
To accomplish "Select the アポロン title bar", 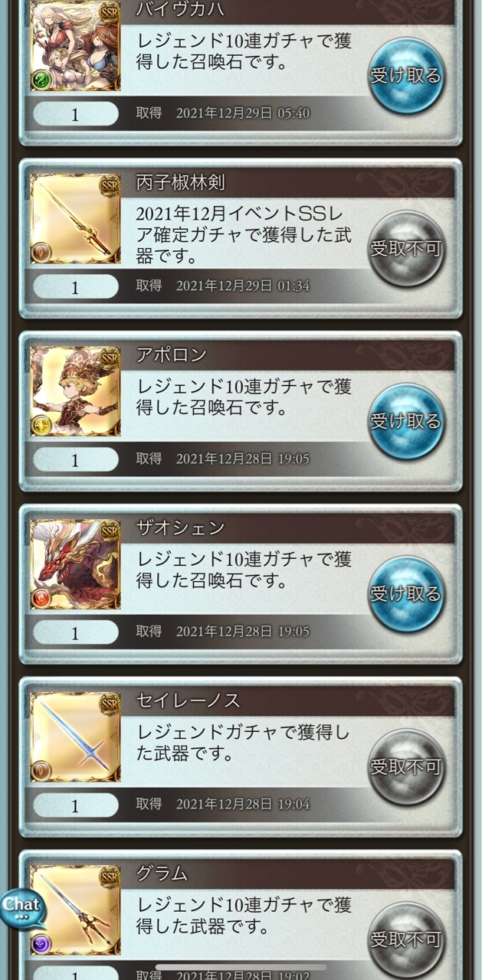I will 293,355.
